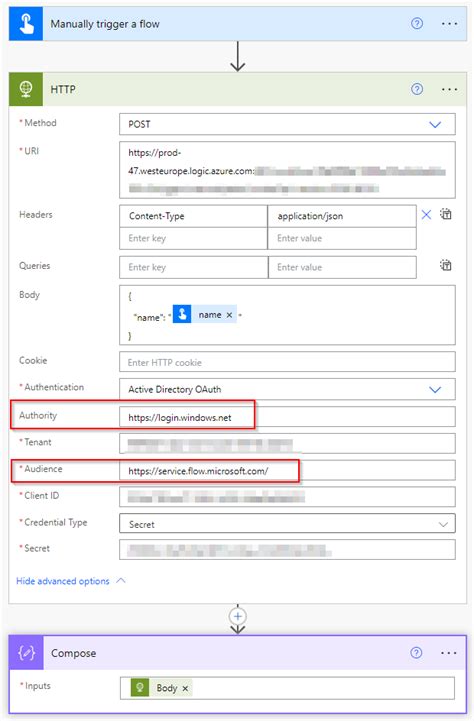Click the empty header Enter key field
Image resolution: width=474 pixels, height=721 pixels.
[x=194, y=238]
